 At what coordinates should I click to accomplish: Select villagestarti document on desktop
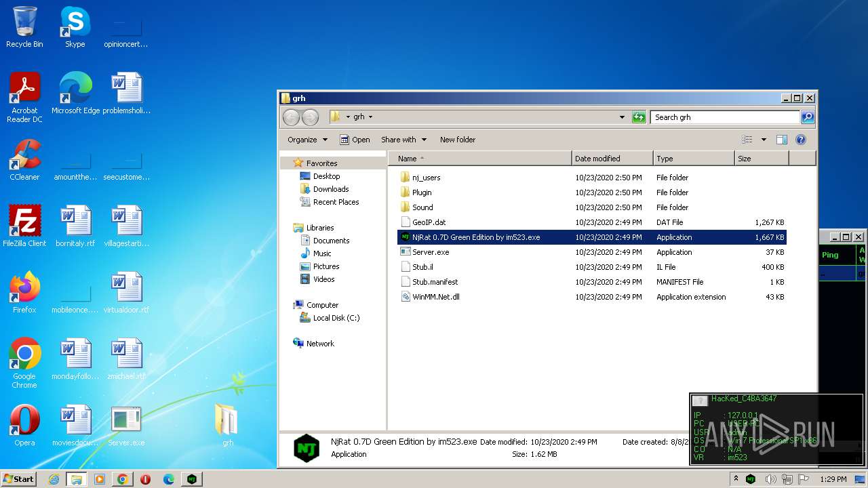pos(127,226)
